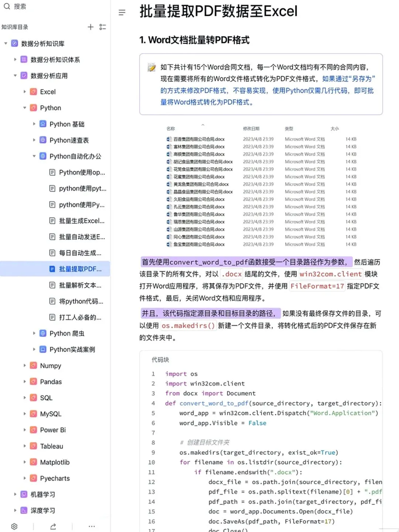
Task: Click the share arrow icon at bottom
Action: coord(53,526)
